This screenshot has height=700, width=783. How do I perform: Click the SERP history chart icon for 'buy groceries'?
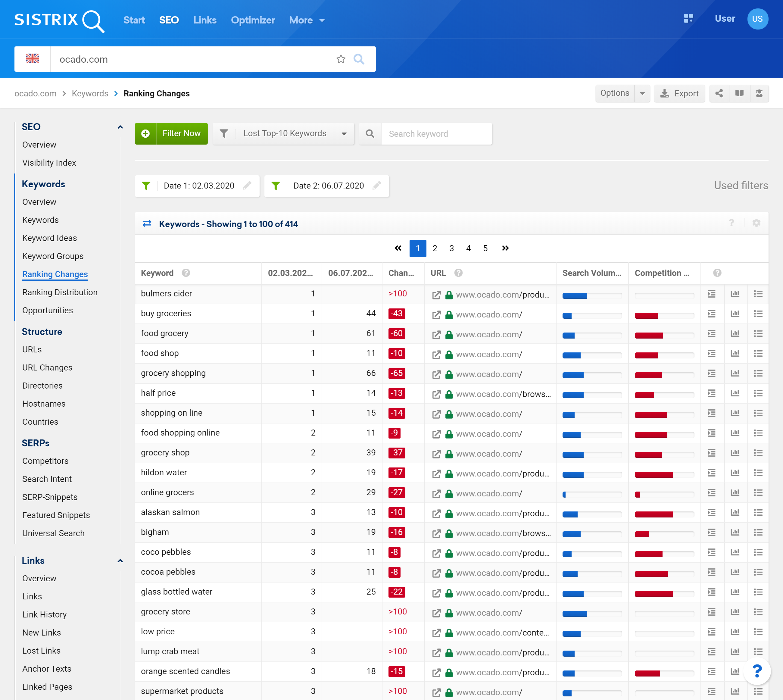(735, 313)
